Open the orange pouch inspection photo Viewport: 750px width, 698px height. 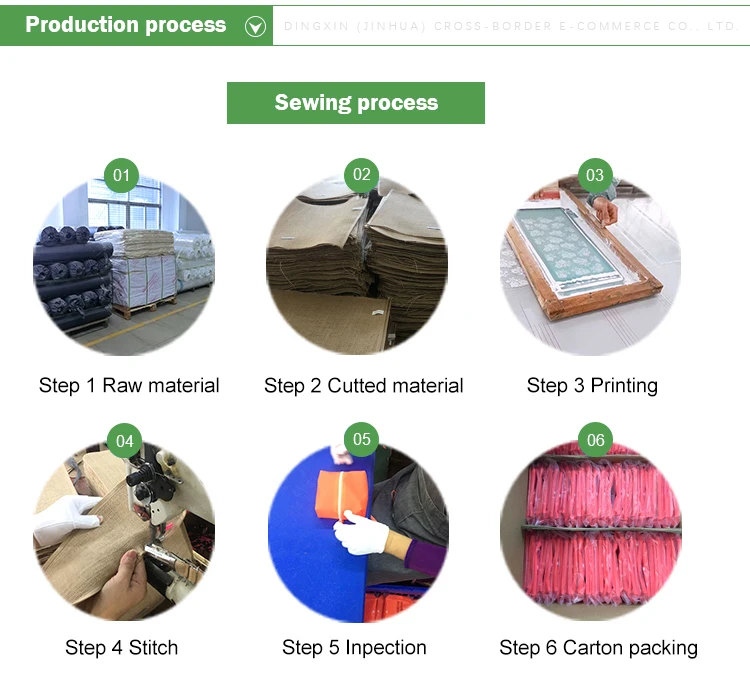(x=358, y=532)
